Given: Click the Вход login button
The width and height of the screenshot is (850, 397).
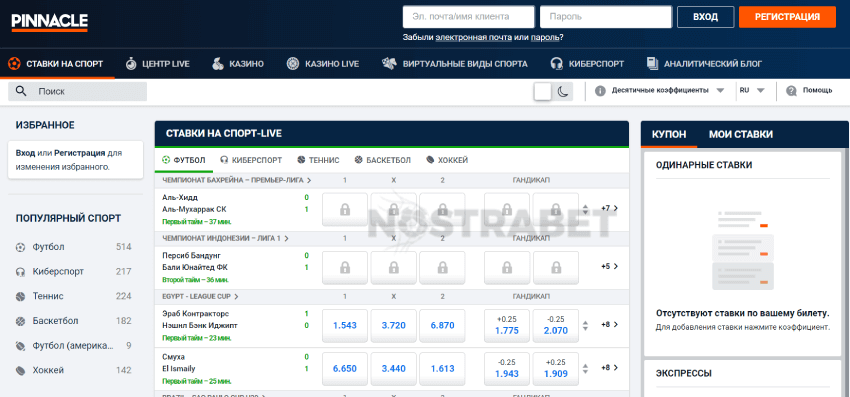Looking at the screenshot, I should 705,17.
